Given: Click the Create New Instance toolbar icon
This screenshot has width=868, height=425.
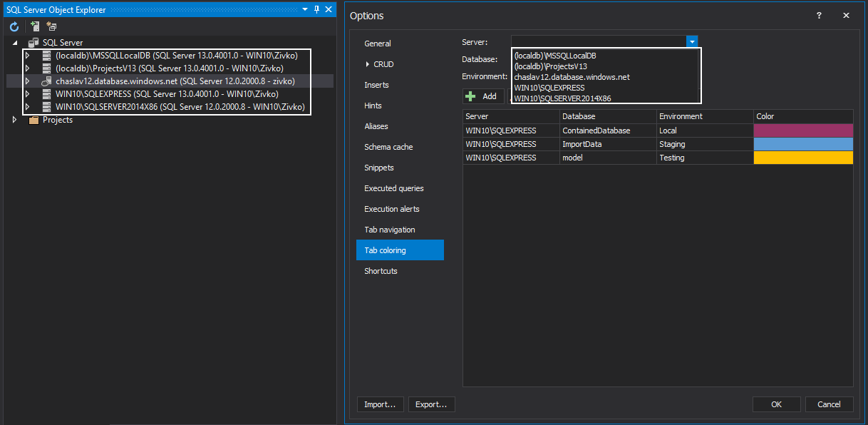Looking at the screenshot, I should [50, 26].
